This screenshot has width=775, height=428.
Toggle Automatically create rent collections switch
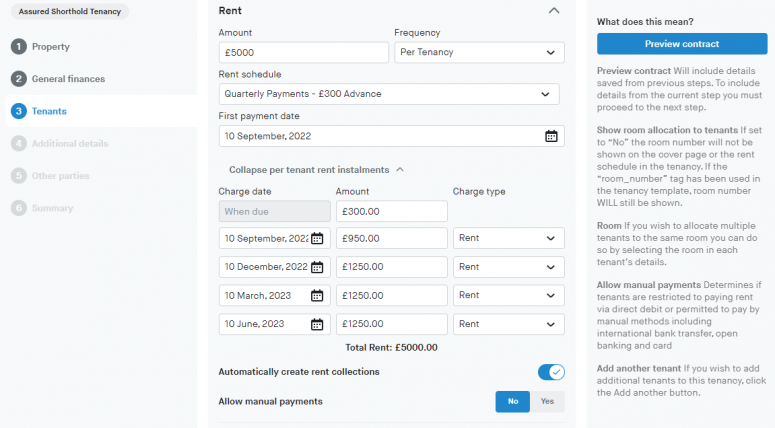551,372
